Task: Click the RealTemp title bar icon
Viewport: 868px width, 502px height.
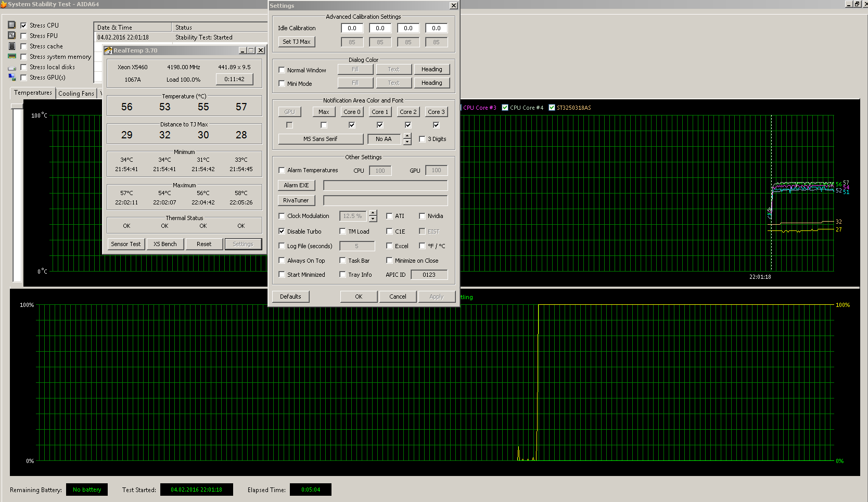Action: pos(108,50)
